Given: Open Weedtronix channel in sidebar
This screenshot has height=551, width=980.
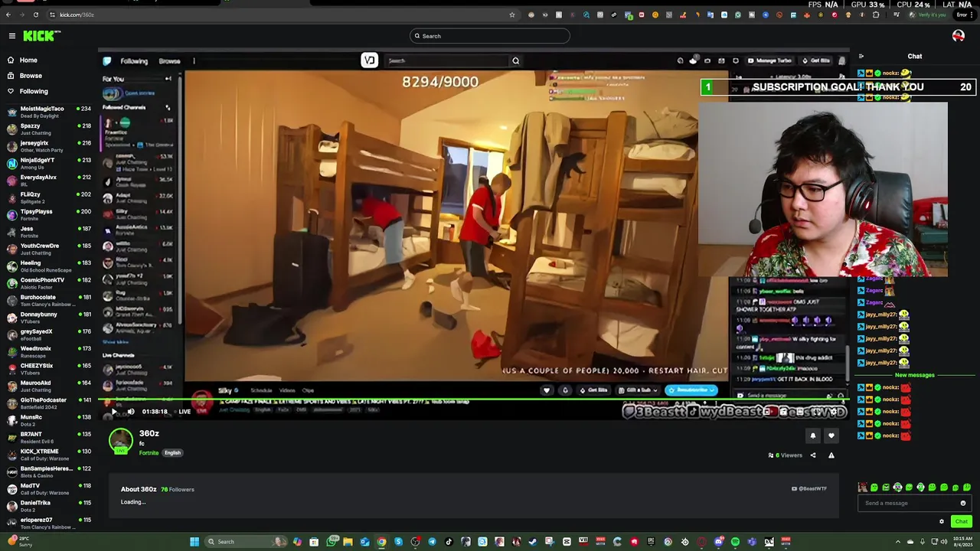Looking at the screenshot, I should [47, 352].
